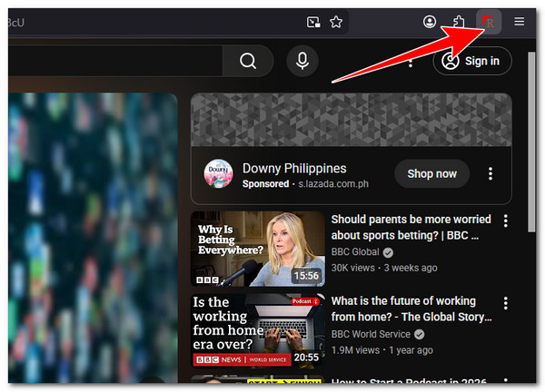Click the blurred video player area
Viewport: 545px width, 392px height.
(93, 238)
